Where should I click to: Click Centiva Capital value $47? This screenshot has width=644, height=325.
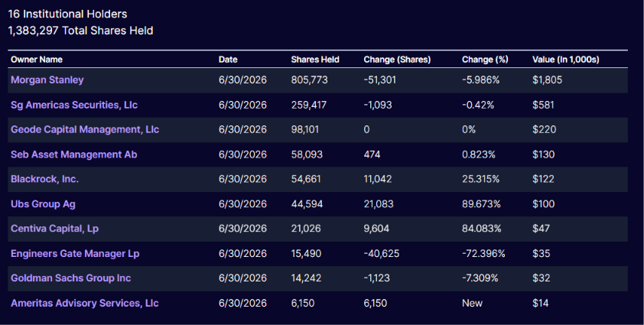541,229
